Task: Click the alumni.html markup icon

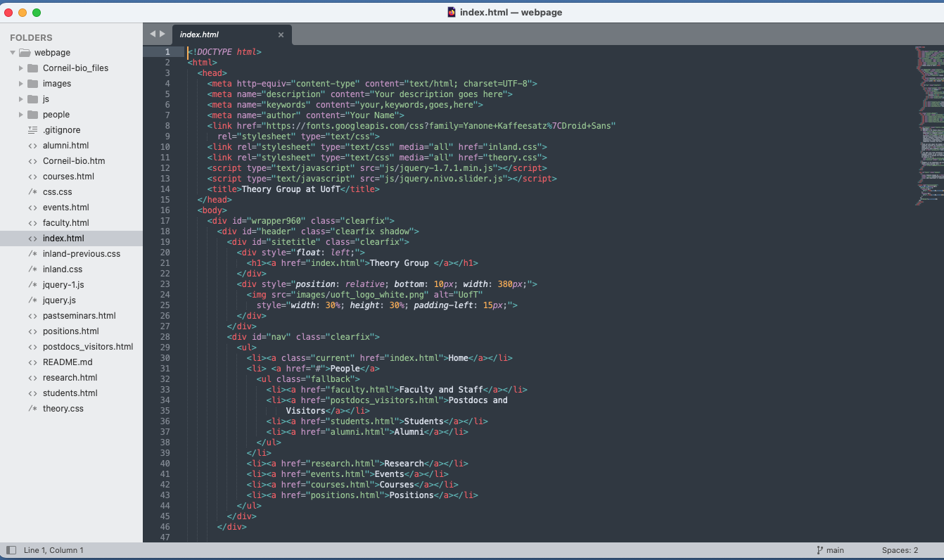Action: tap(32, 146)
